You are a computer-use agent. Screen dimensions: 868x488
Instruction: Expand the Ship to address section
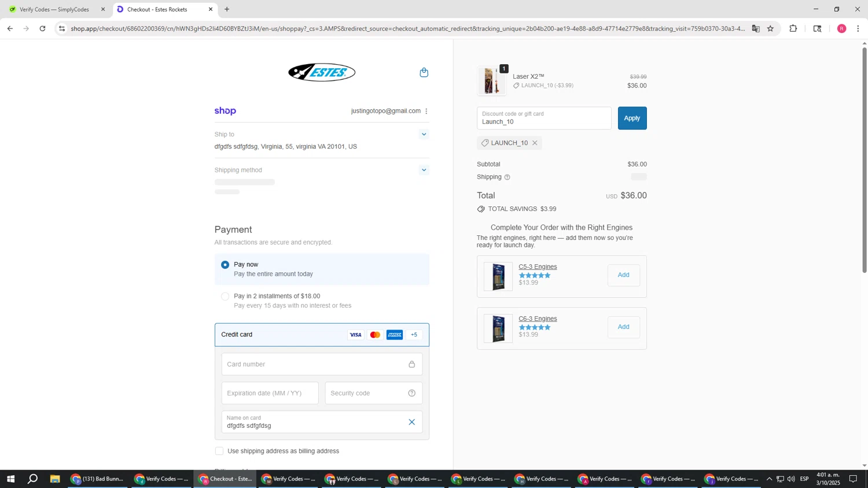click(x=424, y=134)
